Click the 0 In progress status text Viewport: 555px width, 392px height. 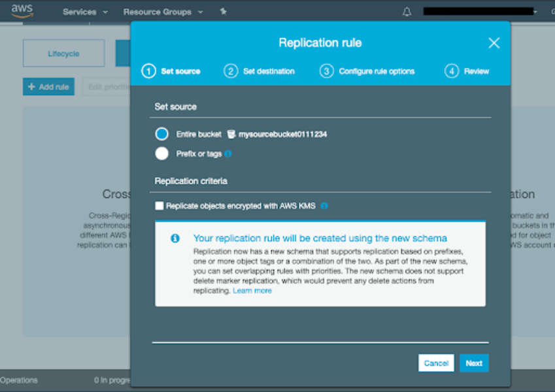112,380
